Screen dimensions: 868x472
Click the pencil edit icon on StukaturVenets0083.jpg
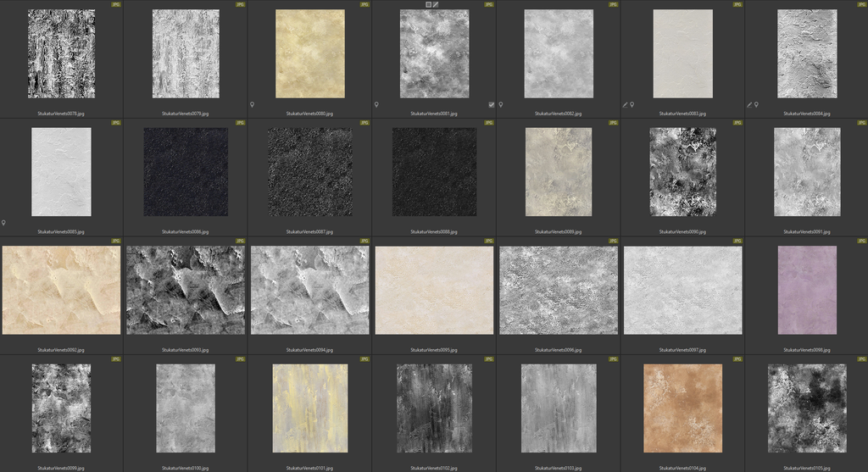tap(625, 104)
